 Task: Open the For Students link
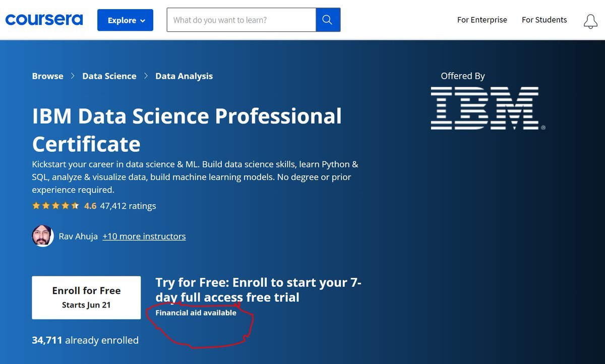(x=544, y=20)
